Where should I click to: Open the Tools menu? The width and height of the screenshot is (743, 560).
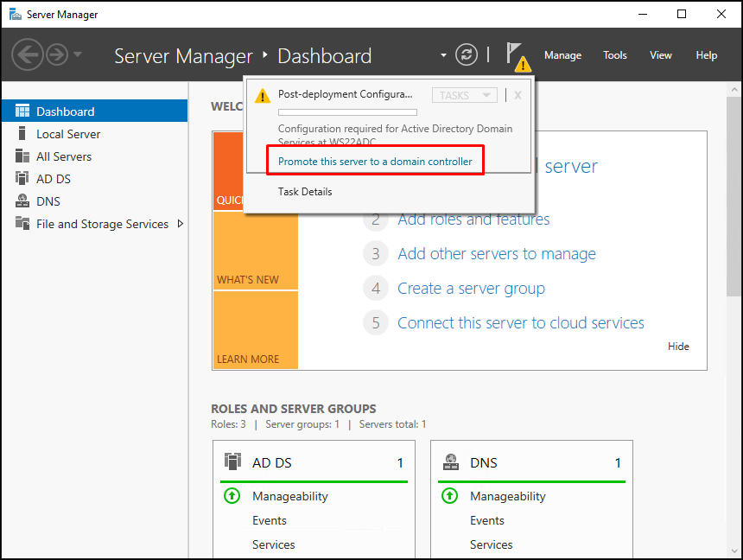coord(614,55)
